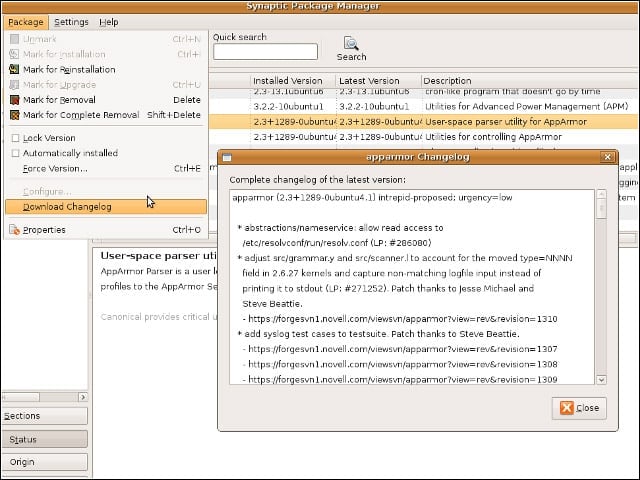Open the Package menu
This screenshot has width=640, height=480.
[x=26, y=22]
